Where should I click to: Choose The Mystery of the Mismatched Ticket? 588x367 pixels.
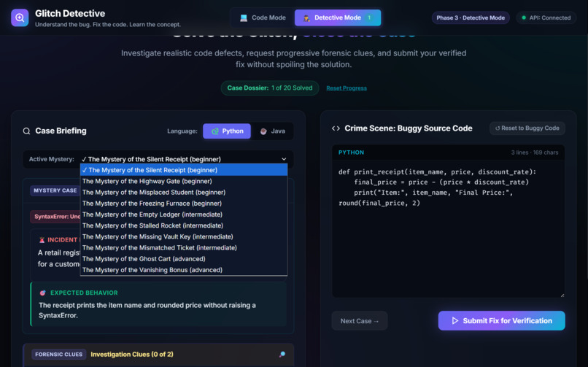(184, 248)
